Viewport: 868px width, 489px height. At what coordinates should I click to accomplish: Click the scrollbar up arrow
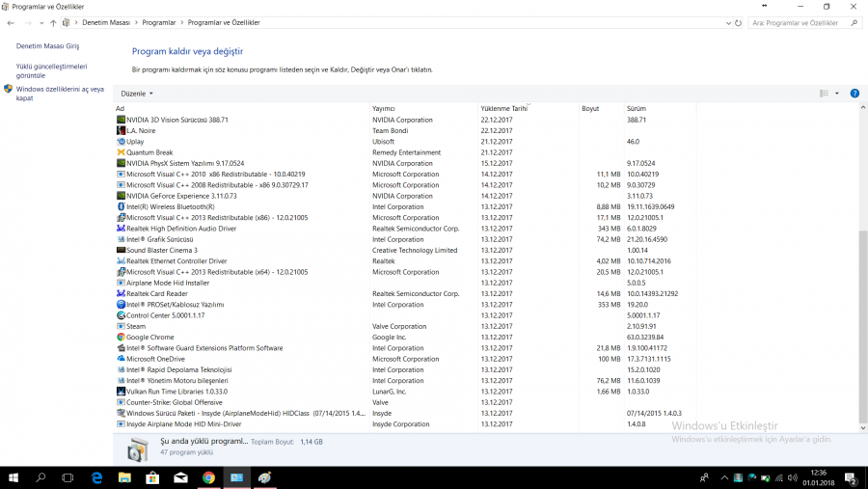863,107
